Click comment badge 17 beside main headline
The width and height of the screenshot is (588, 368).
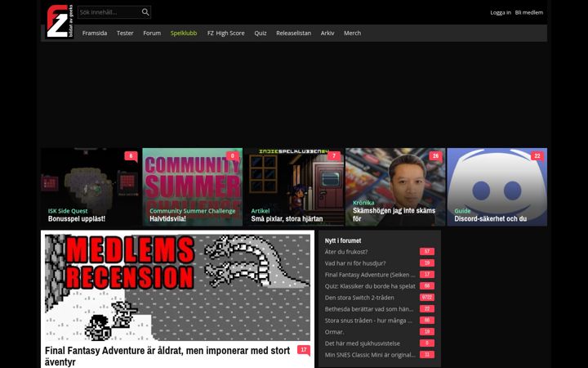coord(304,350)
